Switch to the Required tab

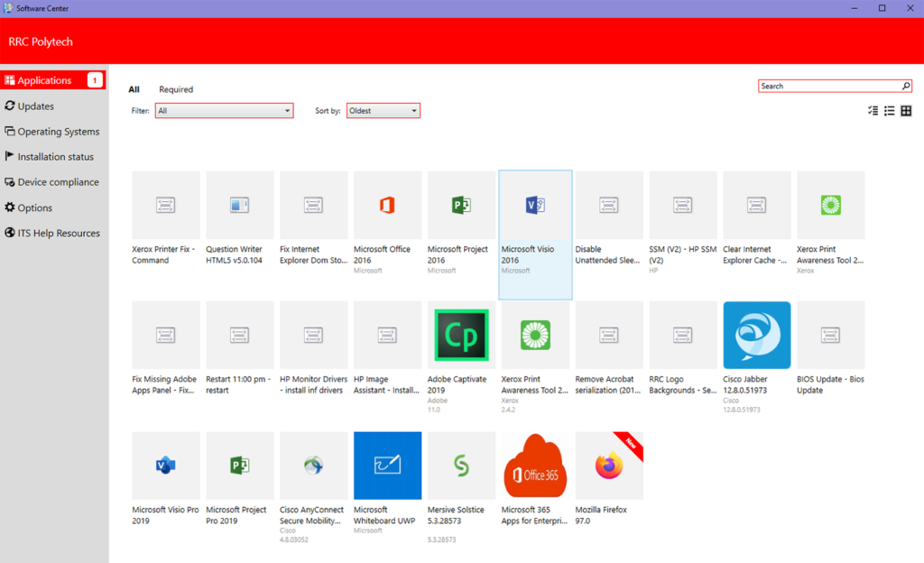pos(176,89)
